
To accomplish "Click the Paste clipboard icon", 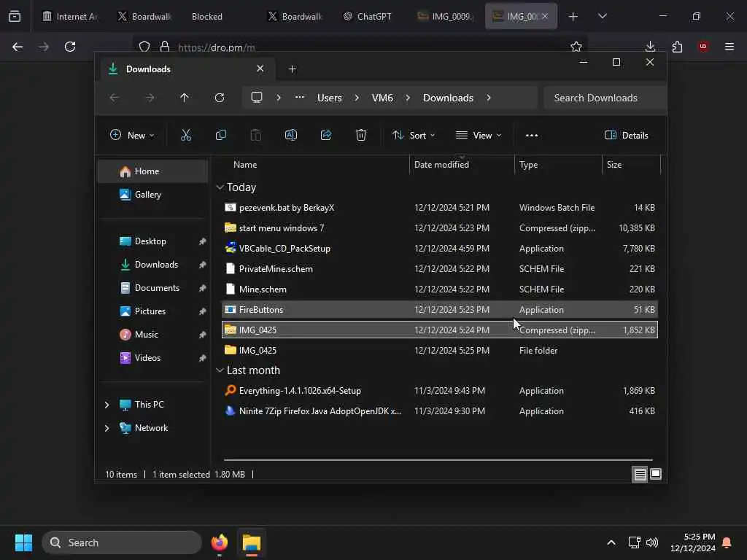I will tap(256, 135).
